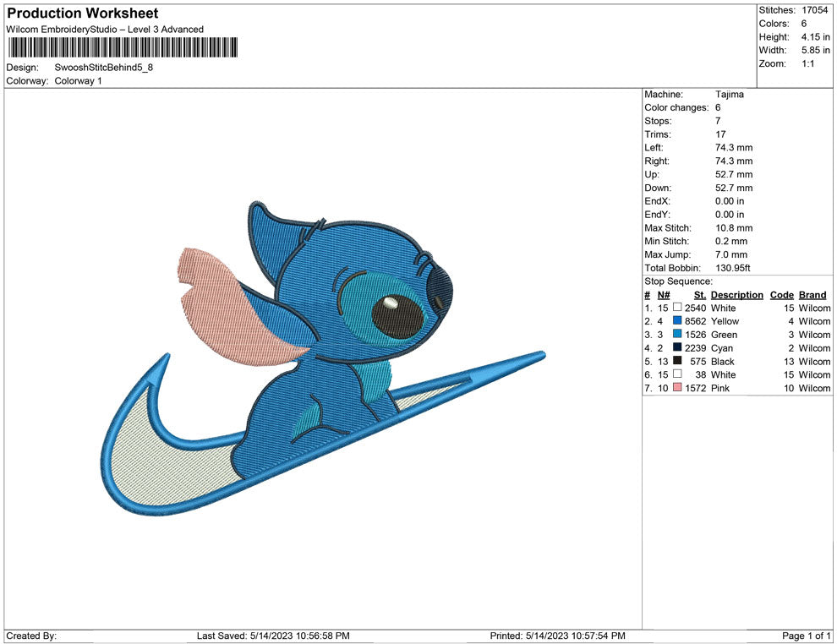Click the Total Bobbin value '130.95ft'
This screenshot has height=644, width=837.
pos(733,268)
